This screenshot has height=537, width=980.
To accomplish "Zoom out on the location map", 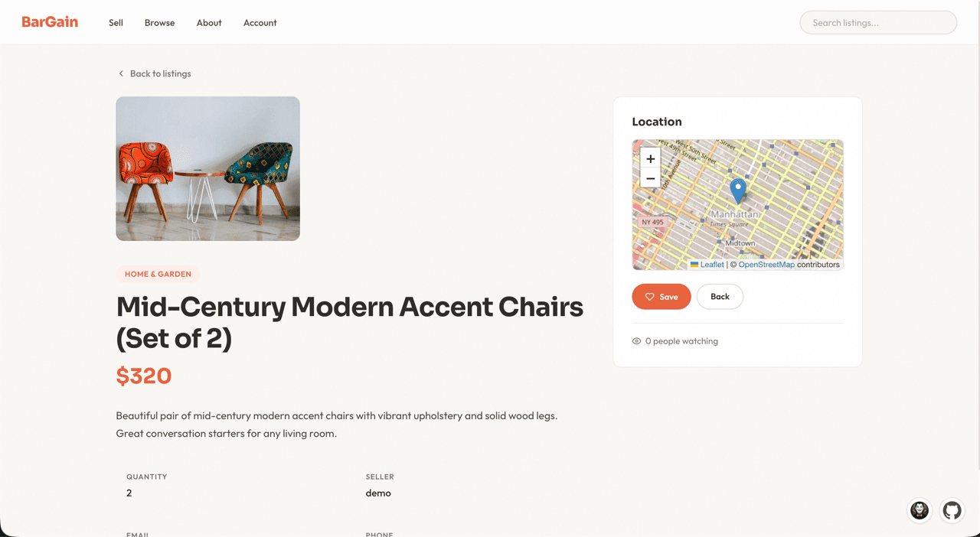I will (650, 179).
